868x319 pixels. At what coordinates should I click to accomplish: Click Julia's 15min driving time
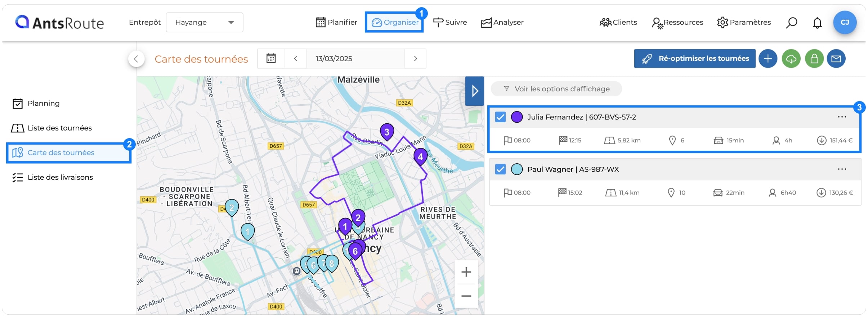click(735, 140)
